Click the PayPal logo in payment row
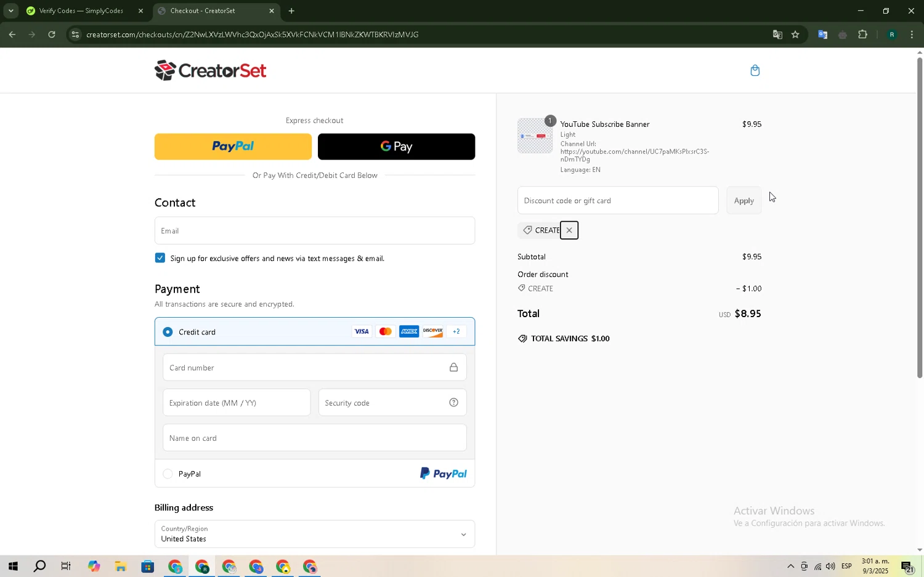This screenshot has width=924, height=577. point(443,474)
